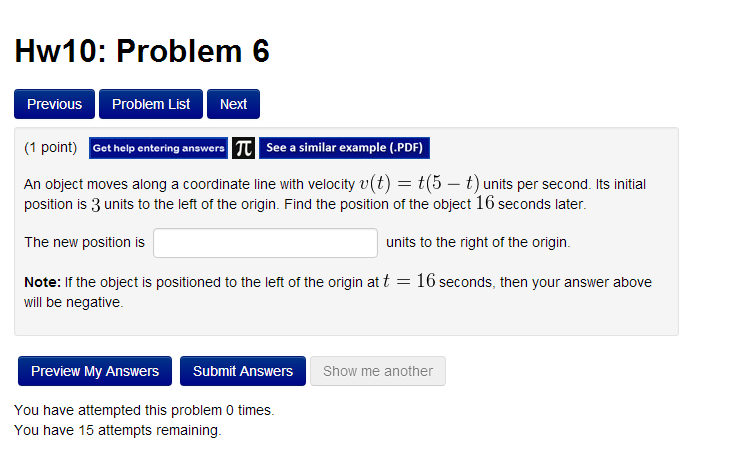Click the units to the right of the origin label

tap(478, 242)
